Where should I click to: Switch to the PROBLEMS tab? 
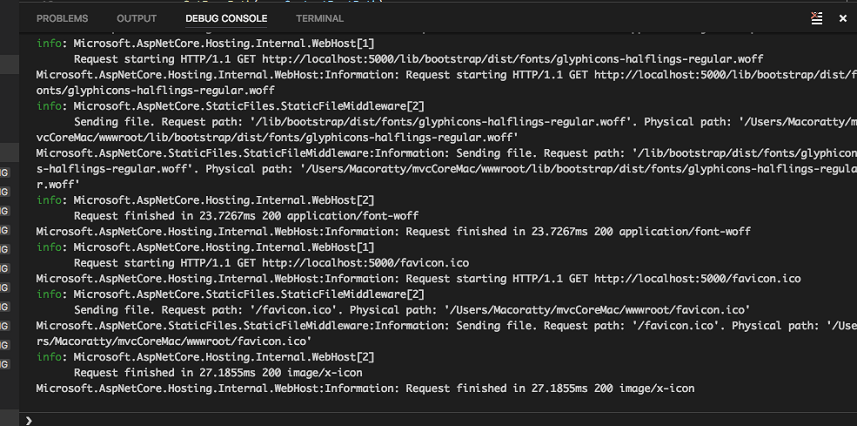click(x=62, y=19)
